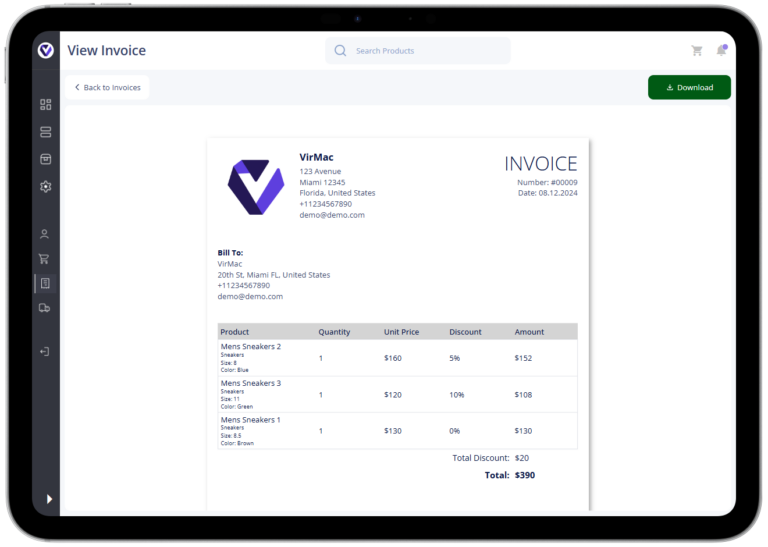
Task: Click the Amount column header
Action: pyautogui.click(x=529, y=332)
